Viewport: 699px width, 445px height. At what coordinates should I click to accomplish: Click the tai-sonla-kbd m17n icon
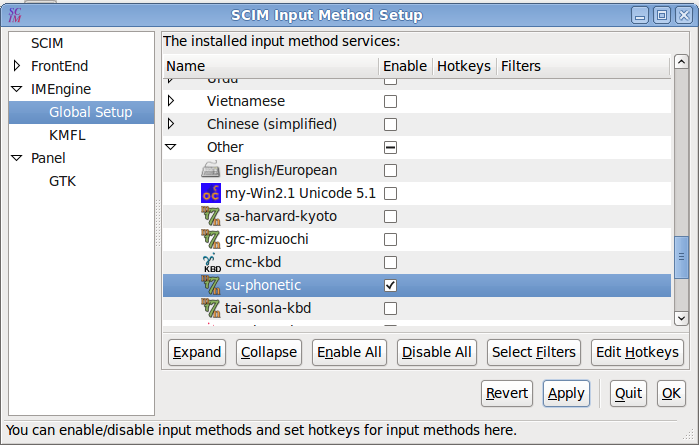[x=210, y=308]
